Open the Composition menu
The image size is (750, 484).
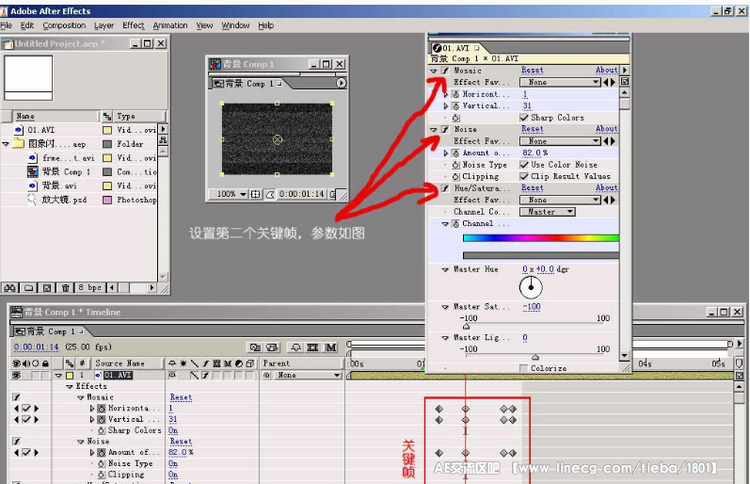click(x=64, y=25)
